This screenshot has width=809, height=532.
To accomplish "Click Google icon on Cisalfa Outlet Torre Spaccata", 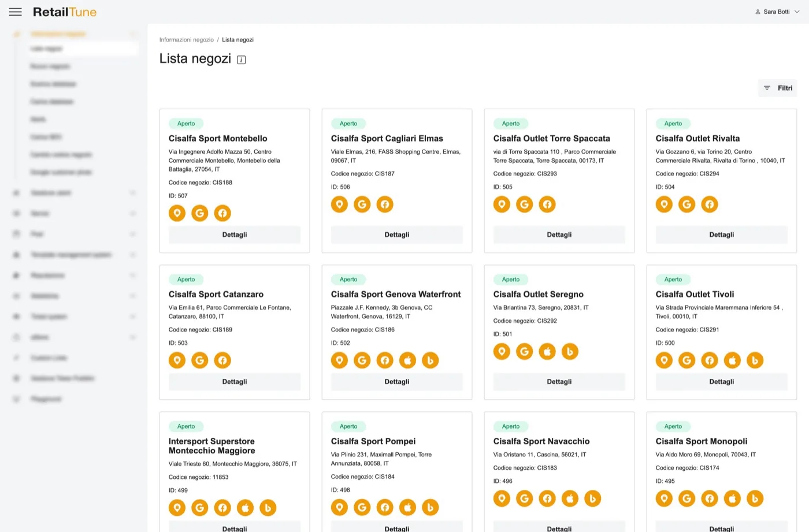I will click(x=524, y=204).
